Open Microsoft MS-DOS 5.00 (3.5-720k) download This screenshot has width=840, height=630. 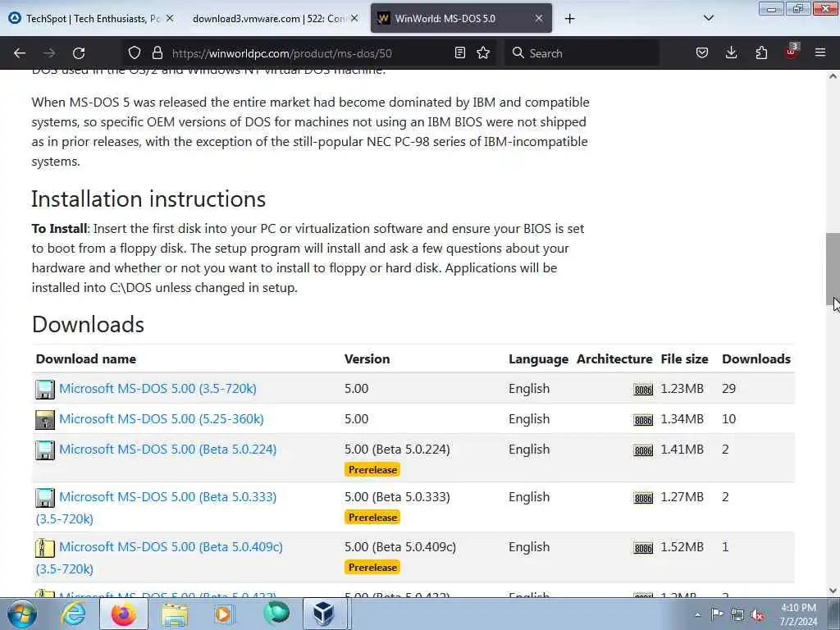click(157, 388)
